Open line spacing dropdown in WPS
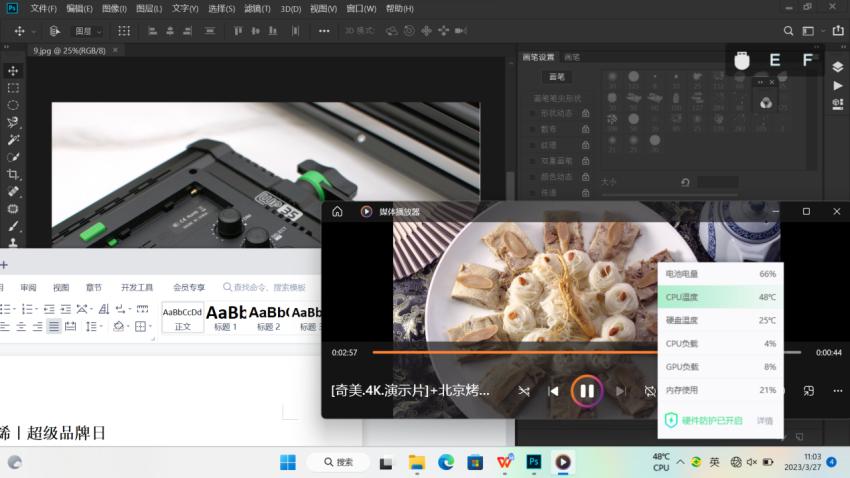The width and height of the screenshot is (850, 478). (101, 326)
